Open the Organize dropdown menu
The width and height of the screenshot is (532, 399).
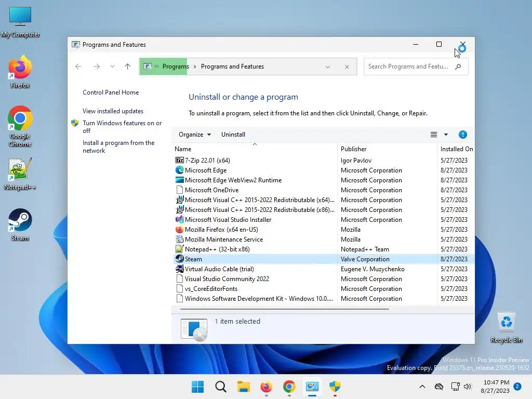click(x=195, y=135)
